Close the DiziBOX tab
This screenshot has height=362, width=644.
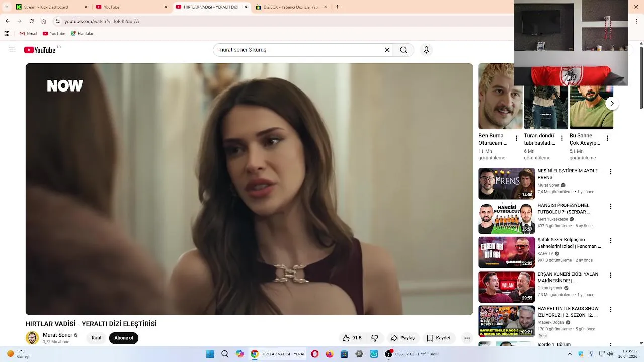coord(325,7)
